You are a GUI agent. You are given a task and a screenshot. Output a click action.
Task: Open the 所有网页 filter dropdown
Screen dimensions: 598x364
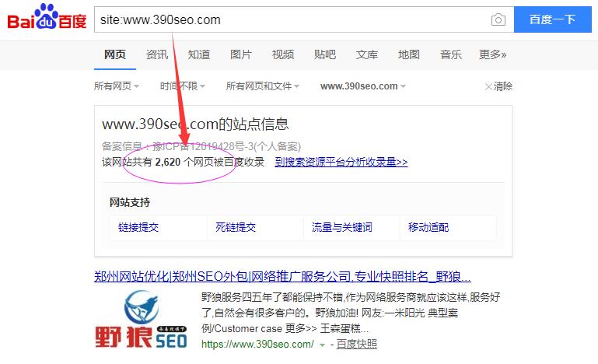[x=117, y=86]
